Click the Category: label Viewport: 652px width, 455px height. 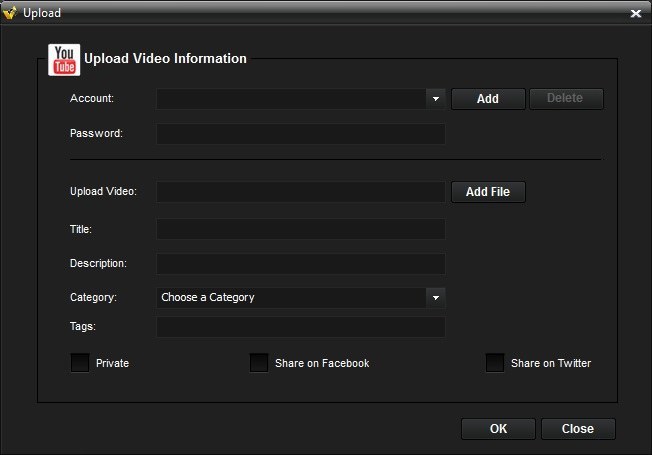94,297
